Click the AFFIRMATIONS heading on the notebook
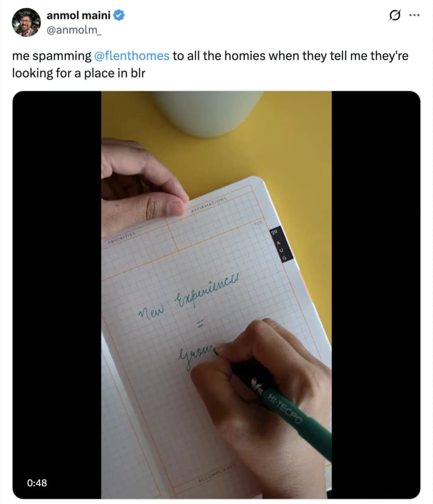The width and height of the screenshot is (433, 504). pos(209,205)
